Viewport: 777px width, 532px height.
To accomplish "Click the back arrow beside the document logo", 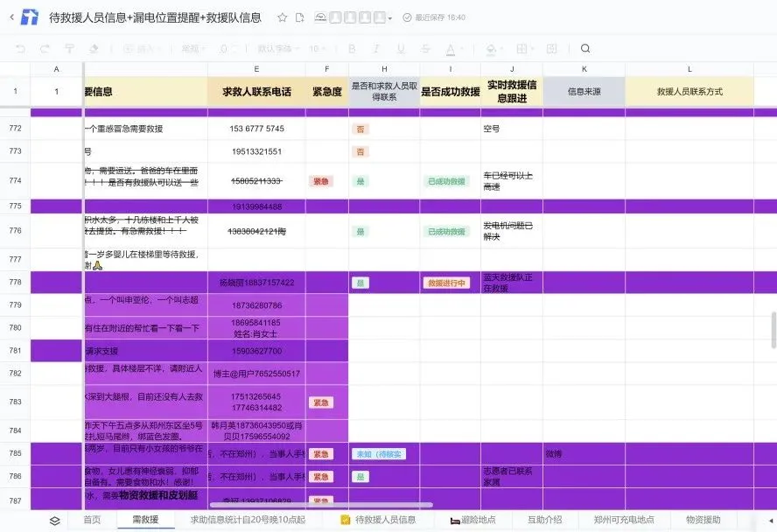I will tap(12, 17).
